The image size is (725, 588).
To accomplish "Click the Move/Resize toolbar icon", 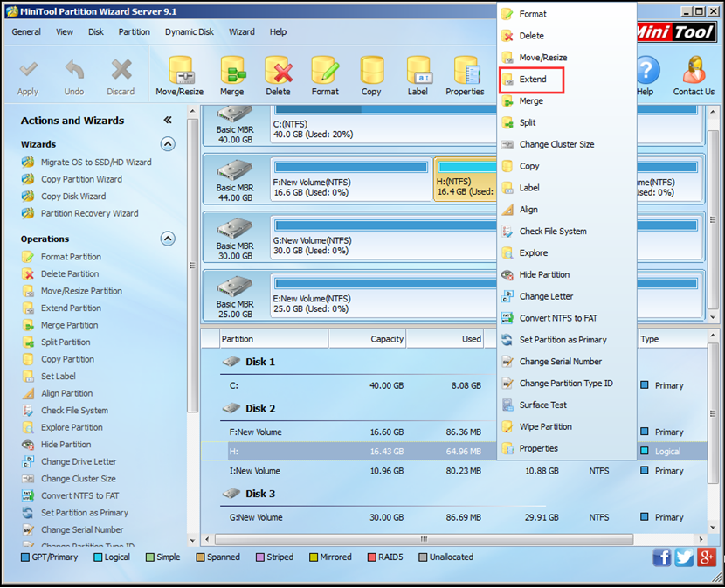I will coord(180,71).
